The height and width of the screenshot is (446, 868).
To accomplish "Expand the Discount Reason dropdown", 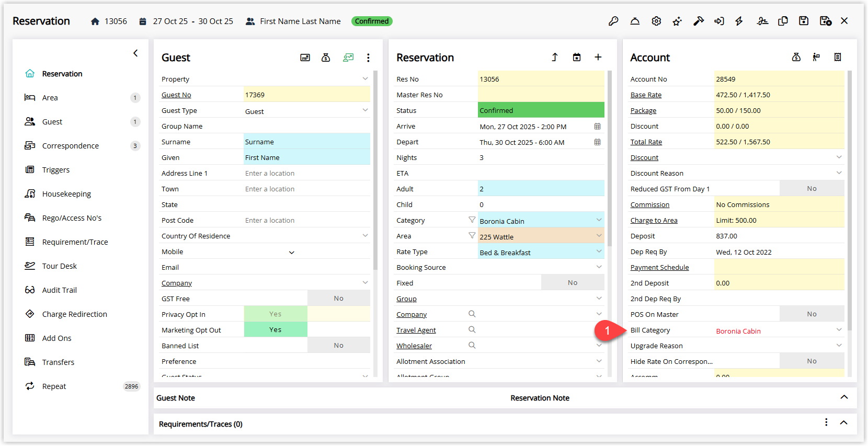I will pos(839,173).
